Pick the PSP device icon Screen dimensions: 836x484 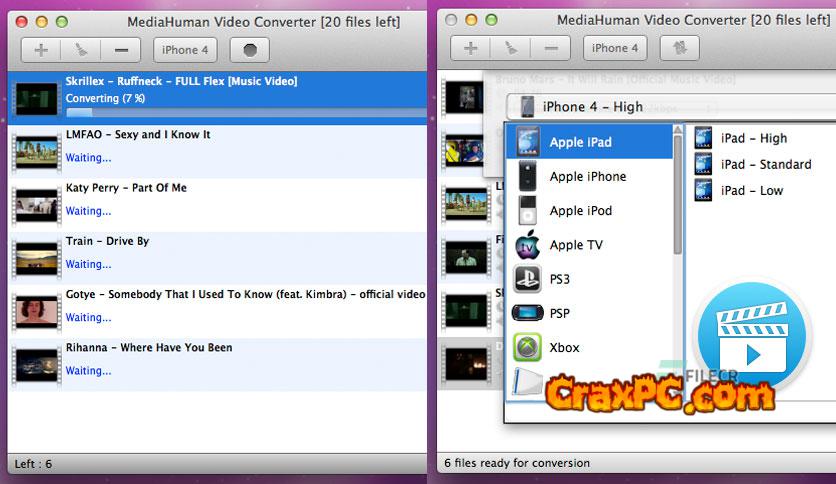(x=528, y=313)
